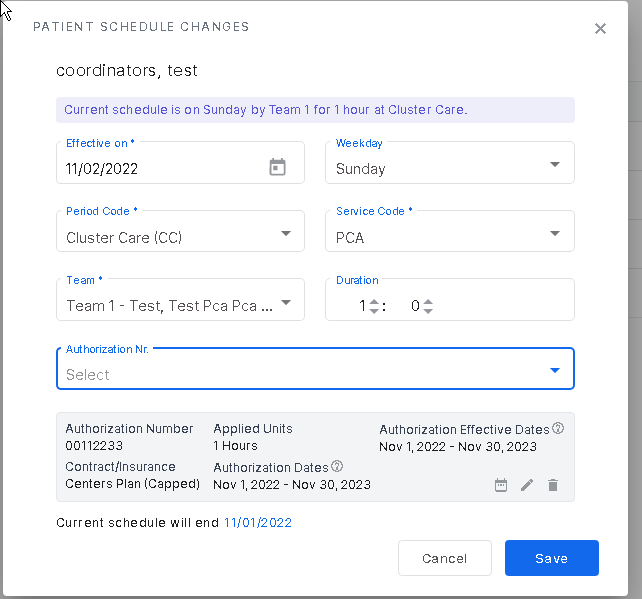Show help for Authorization Effective Dates
Image resolution: width=642 pixels, height=599 pixels.
pyautogui.click(x=558, y=428)
